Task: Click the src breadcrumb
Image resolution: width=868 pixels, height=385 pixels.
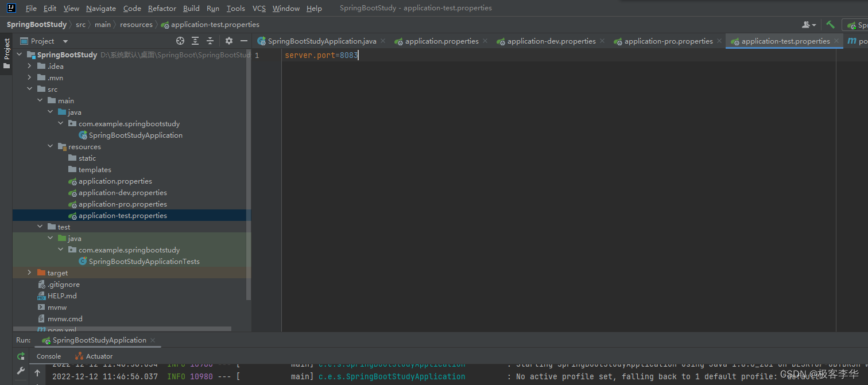Action: coord(80,25)
